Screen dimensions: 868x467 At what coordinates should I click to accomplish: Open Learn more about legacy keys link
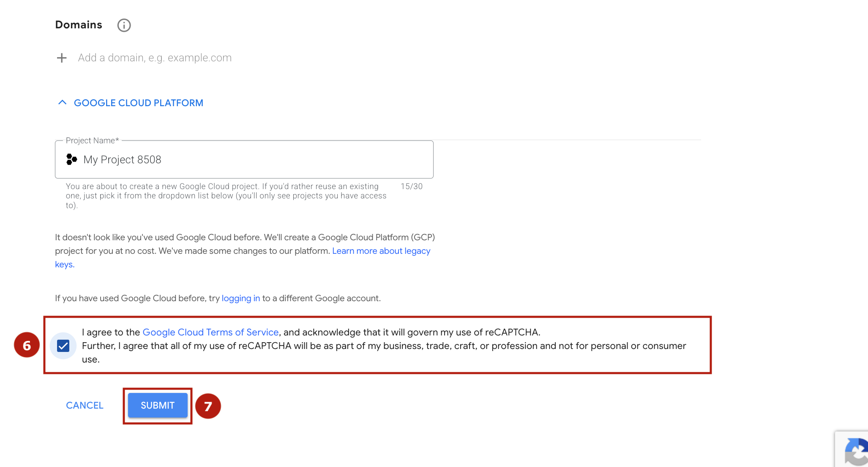(x=243, y=258)
